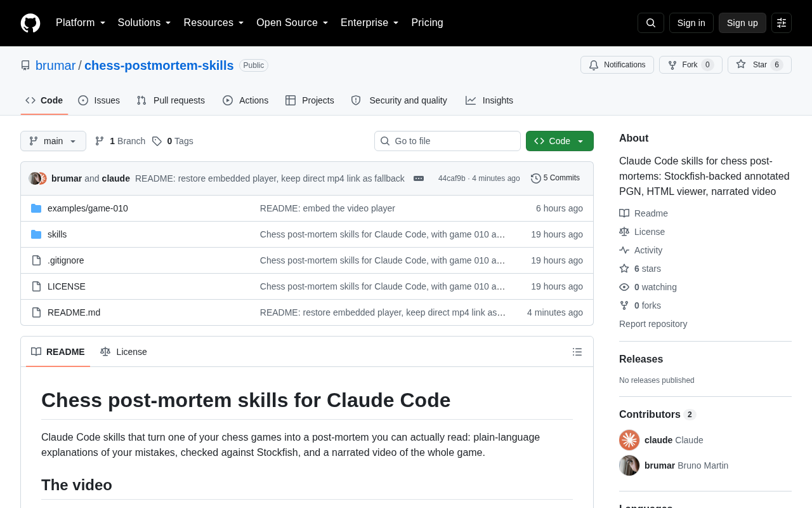Expand the Resources menu
Viewport: 812px width, 508px height.
point(214,23)
